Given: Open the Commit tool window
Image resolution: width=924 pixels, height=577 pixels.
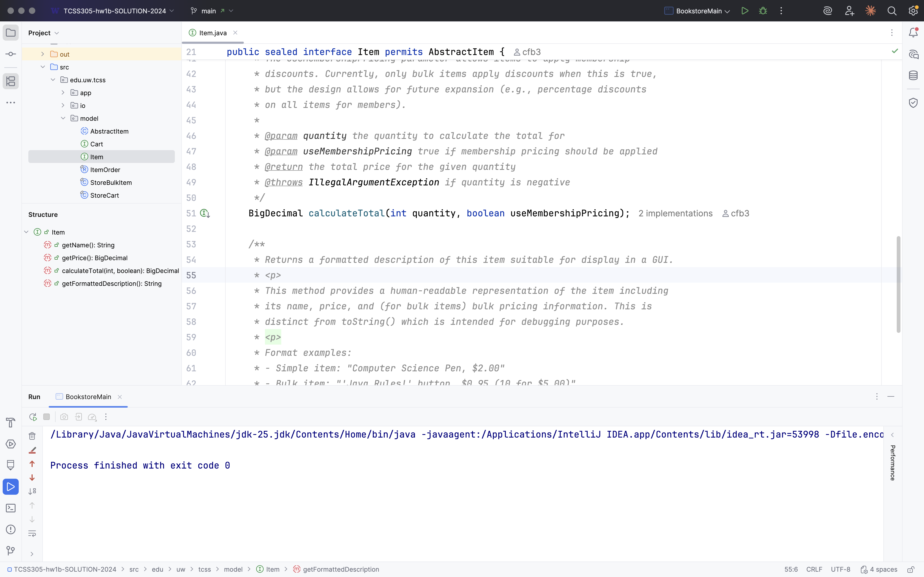Looking at the screenshot, I should [x=10, y=53].
